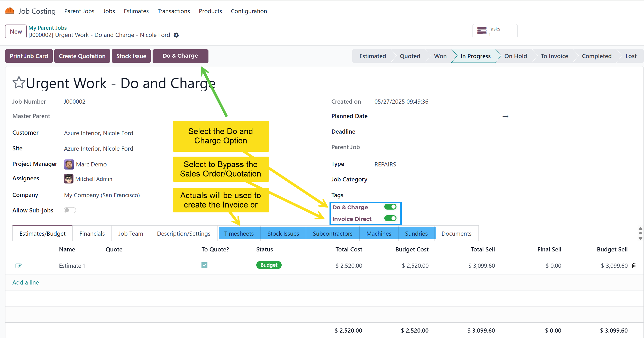Click Mitchell Admin's avatar image
This screenshot has width=644, height=338.
click(69, 179)
